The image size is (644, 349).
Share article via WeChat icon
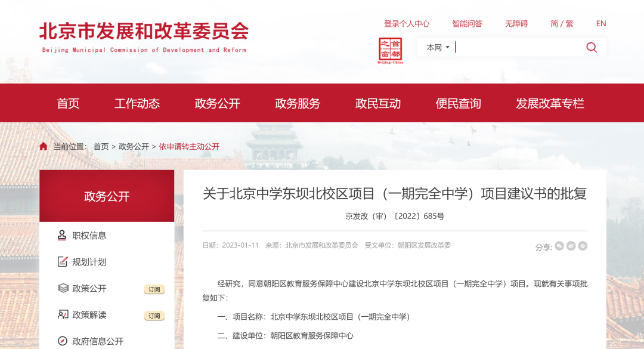pos(559,246)
